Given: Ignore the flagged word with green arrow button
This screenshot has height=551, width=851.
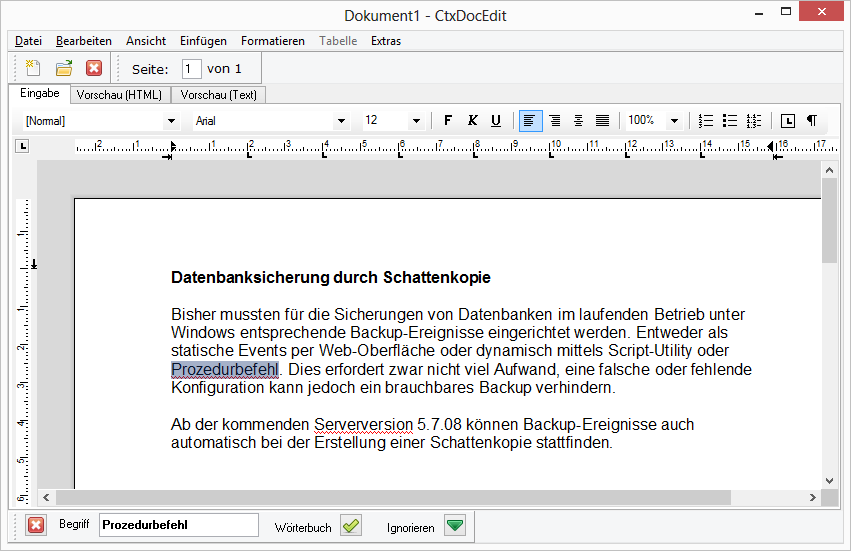Looking at the screenshot, I should pos(455,526).
